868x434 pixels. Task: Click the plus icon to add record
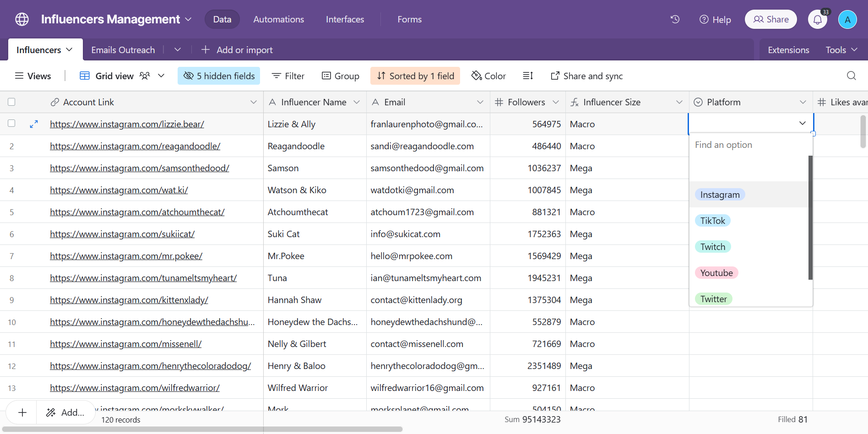(x=22, y=412)
